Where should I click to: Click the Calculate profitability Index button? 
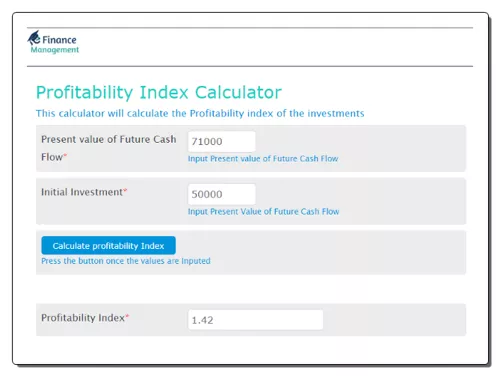pos(108,245)
